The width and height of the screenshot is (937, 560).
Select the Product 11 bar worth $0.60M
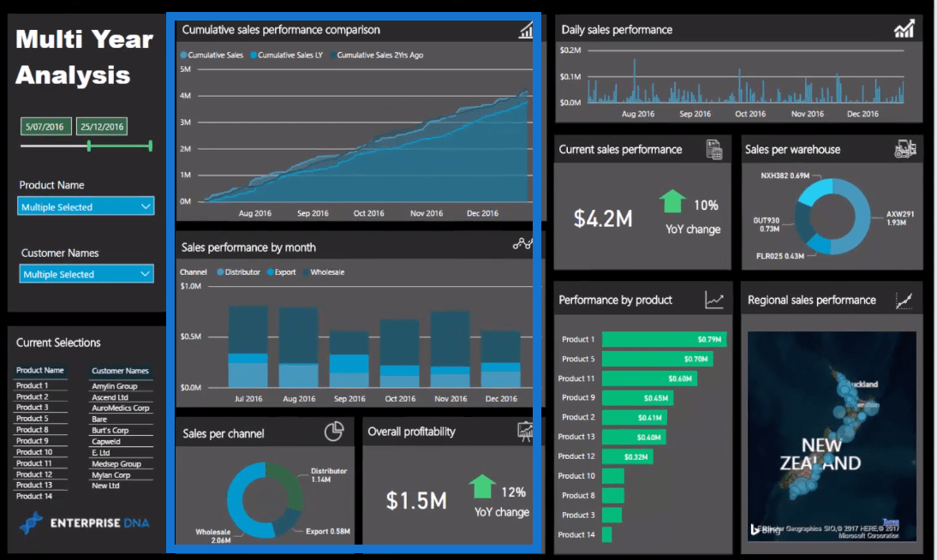click(649, 378)
